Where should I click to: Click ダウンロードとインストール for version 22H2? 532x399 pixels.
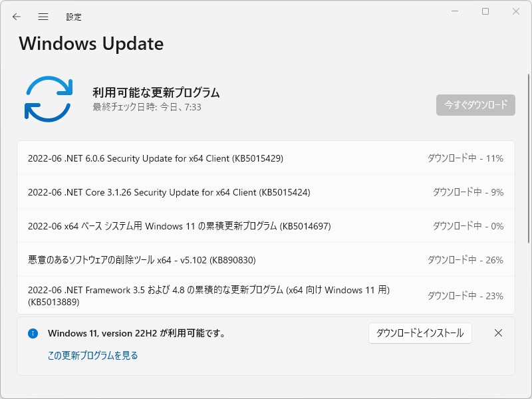tap(421, 333)
